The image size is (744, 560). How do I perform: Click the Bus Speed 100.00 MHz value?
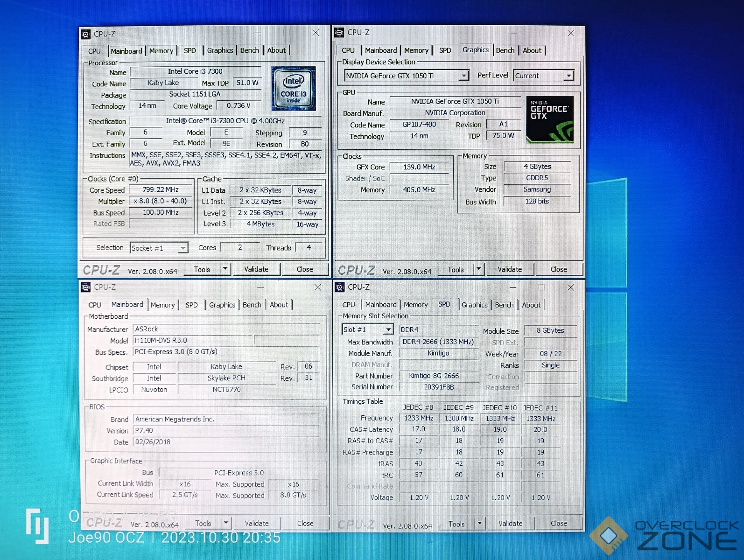161,212
